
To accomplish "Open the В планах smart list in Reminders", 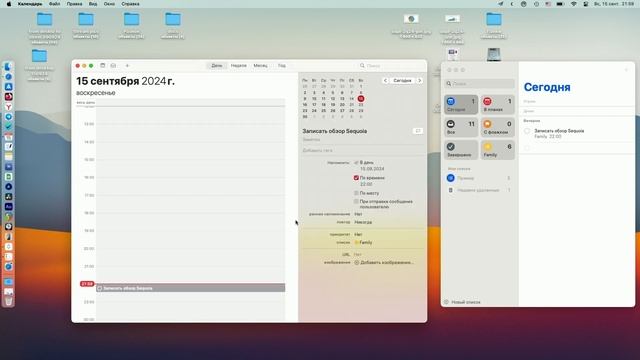I will [x=498, y=104].
